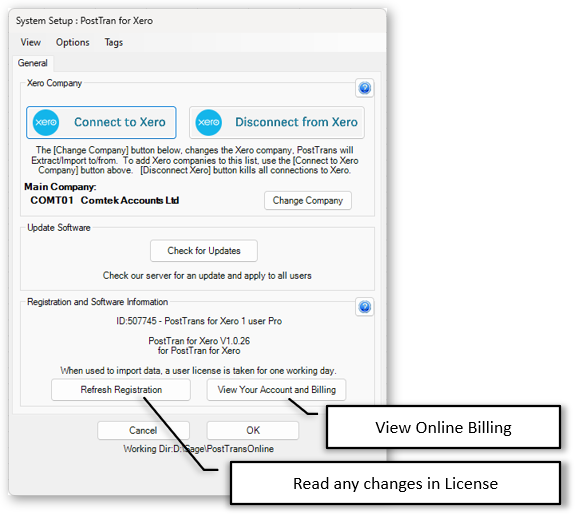Click the Disconnect from Xero button
The image size is (577, 517).
pos(277,123)
